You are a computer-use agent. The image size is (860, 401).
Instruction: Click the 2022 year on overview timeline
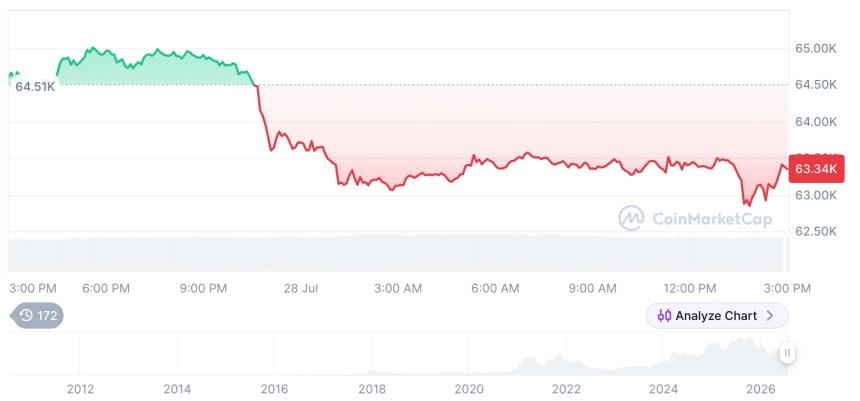pyautogui.click(x=566, y=389)
